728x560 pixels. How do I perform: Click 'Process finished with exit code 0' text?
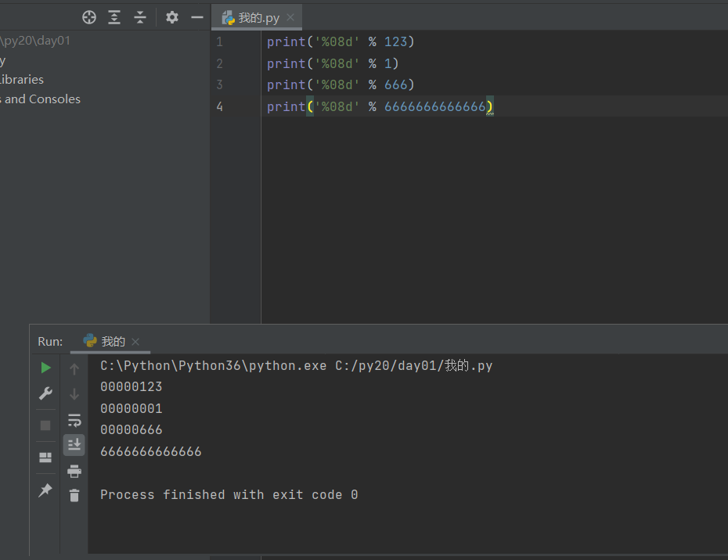(x=229, y=494)
